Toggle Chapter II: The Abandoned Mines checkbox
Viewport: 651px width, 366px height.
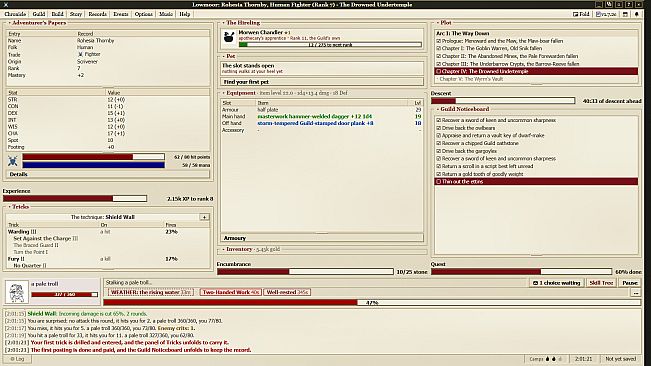[439, 56]
